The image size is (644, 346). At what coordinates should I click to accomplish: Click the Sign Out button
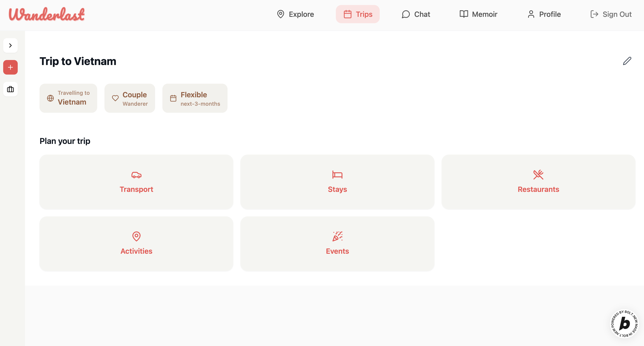(x=611, y=14)
